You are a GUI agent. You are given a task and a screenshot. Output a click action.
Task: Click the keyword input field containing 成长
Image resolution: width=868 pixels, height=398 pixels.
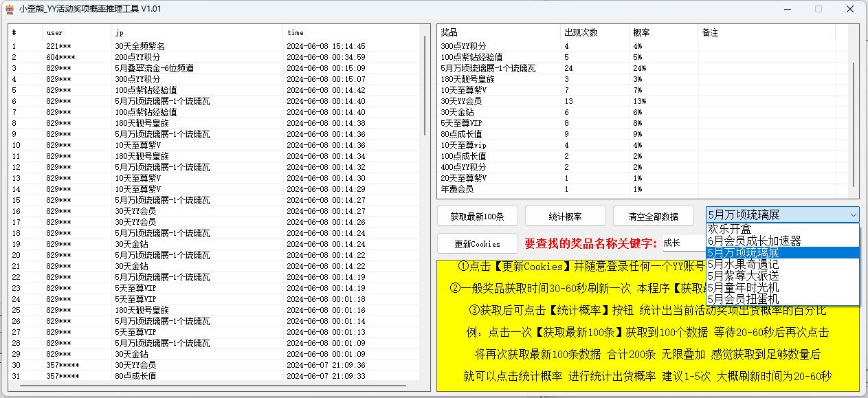click(x=683, y=243)
